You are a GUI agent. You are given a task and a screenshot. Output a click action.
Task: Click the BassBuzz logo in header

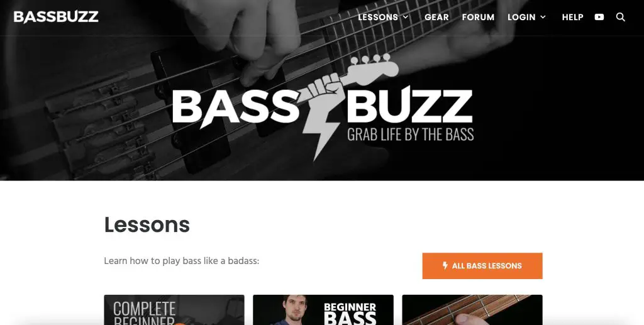coord(56,17)
